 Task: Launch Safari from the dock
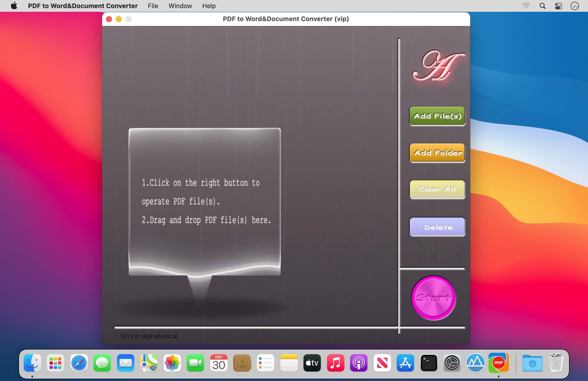pos(79,363)
